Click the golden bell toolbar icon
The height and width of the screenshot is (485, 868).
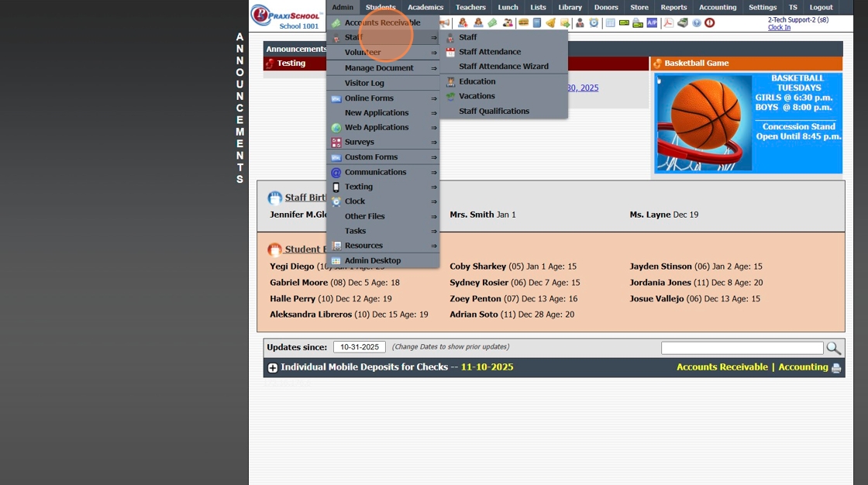551,22
